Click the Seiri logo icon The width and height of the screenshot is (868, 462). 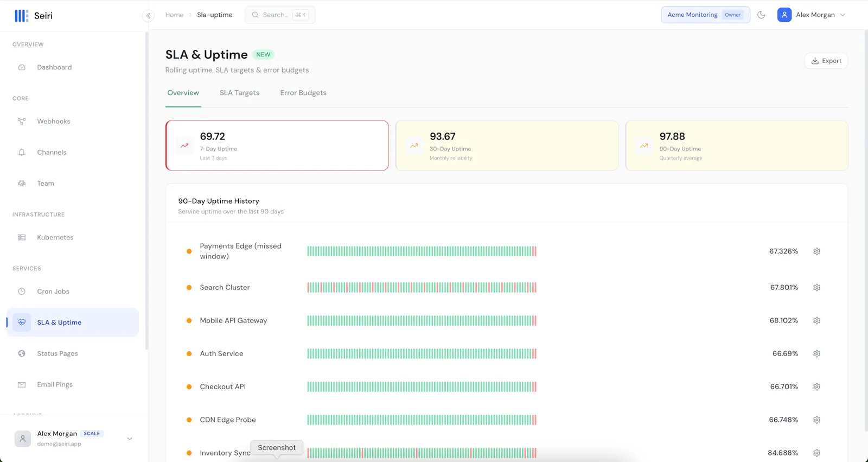[21, 16]
